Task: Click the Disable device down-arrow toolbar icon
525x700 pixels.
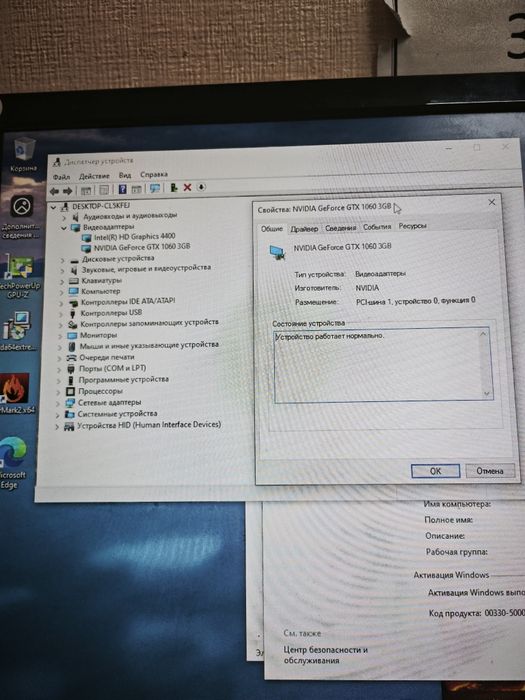Action: click(x=201, y=187)
